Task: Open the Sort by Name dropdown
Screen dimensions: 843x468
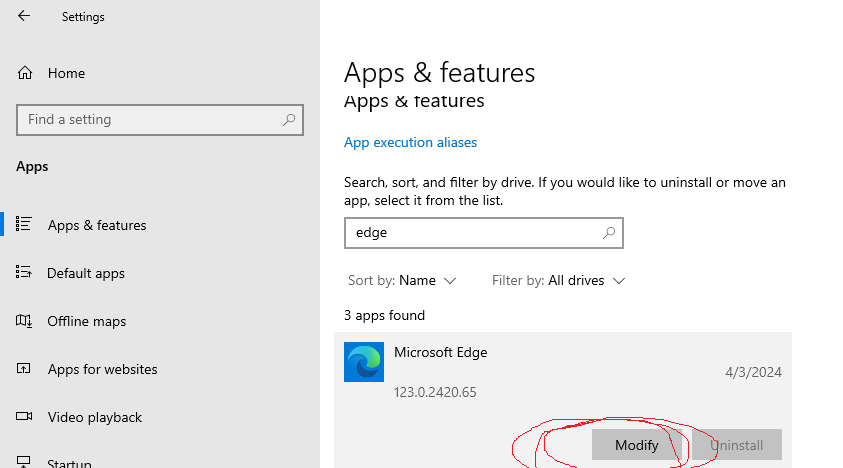Action: point(402,280)
